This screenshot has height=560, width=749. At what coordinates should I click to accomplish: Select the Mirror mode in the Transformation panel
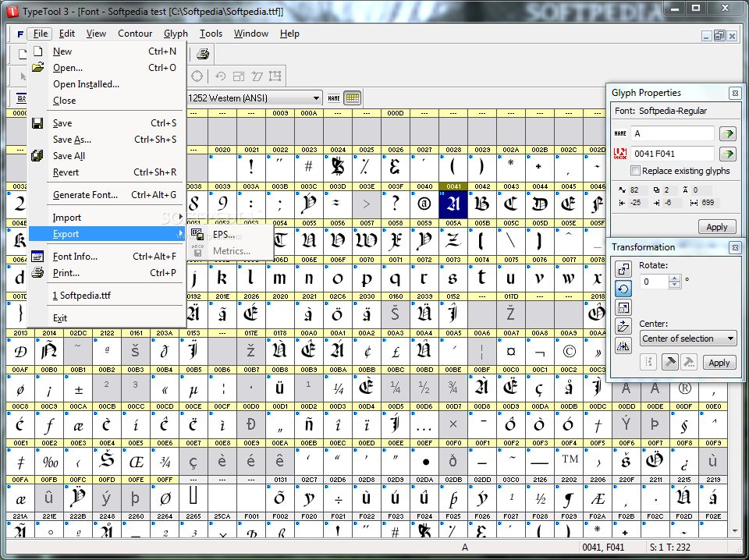623,346
